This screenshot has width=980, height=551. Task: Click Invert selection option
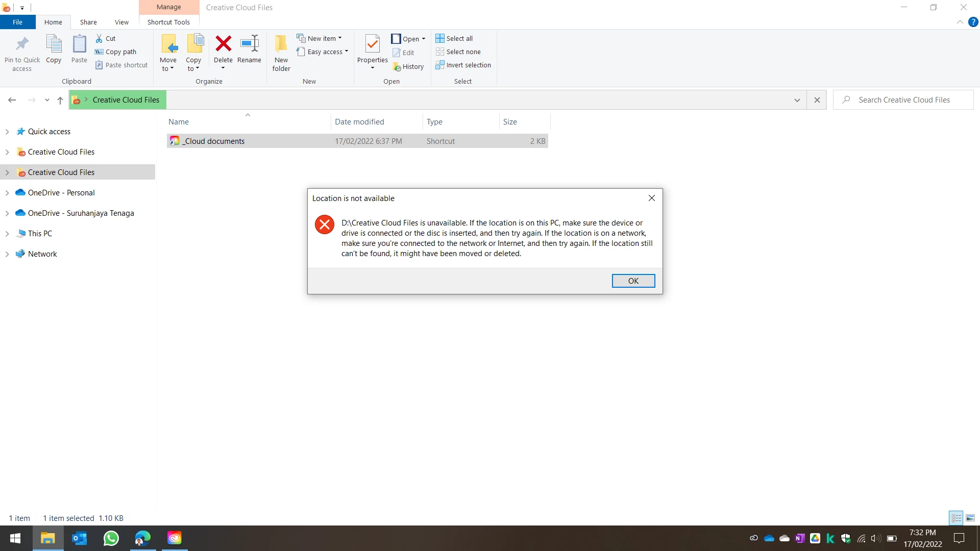[x=463, y=65]
